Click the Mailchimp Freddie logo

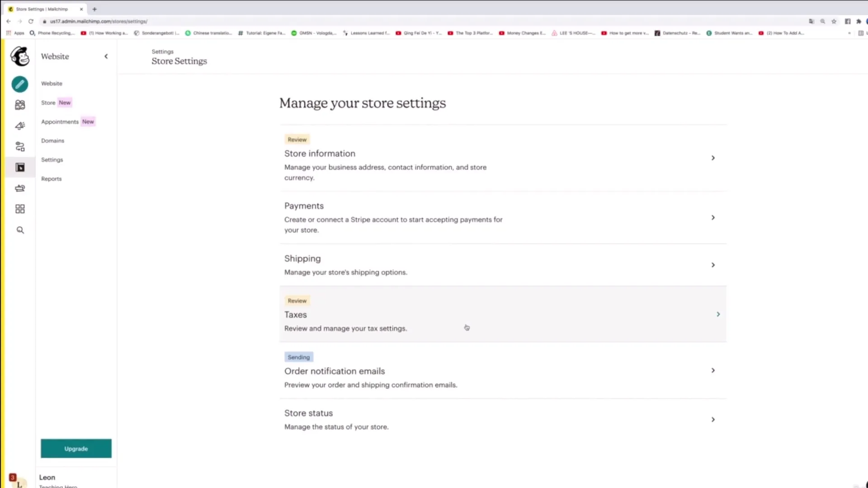click(x=20, y=56)
